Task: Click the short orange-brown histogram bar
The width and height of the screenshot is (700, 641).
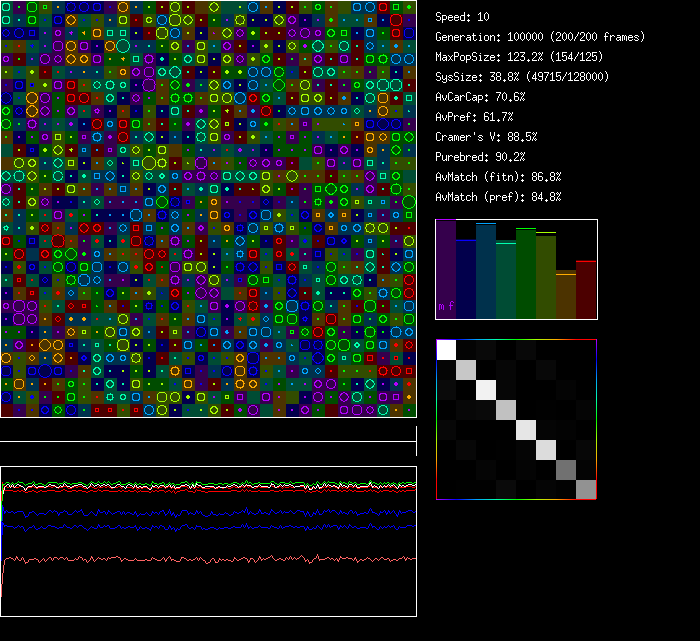Action: point(566,295)
